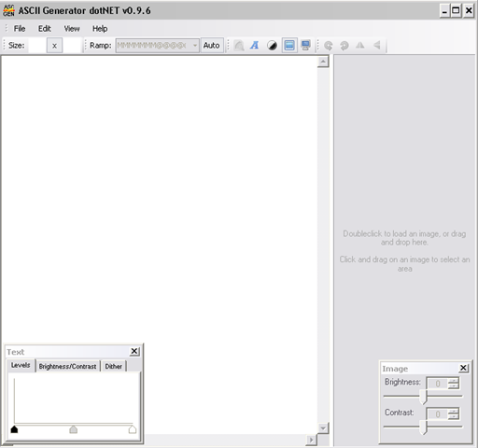Viewport: 478px width, 448px height.
Task: Click the Image panel Brightness slider handle
Action: pyautogui.click(x=423, y=397)
